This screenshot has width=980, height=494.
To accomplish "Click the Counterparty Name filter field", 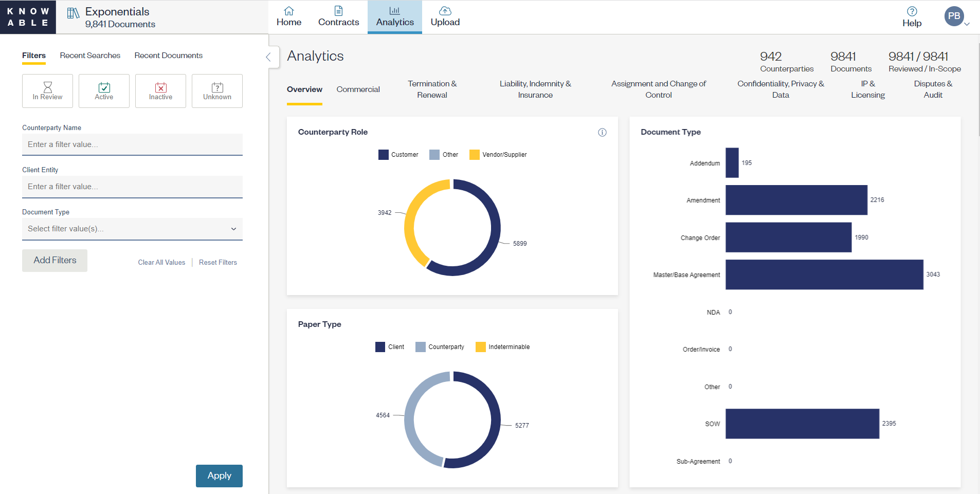I will click(132, 144).
